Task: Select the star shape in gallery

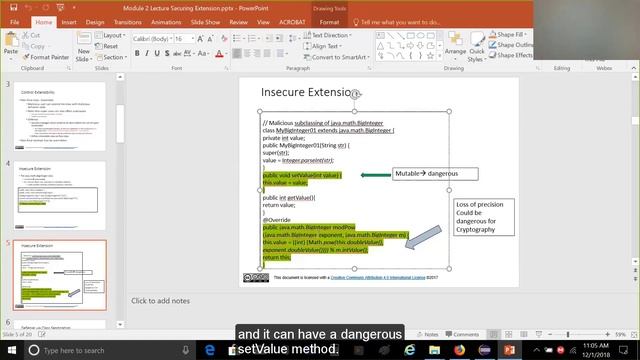Action: (x=430, y=56)
